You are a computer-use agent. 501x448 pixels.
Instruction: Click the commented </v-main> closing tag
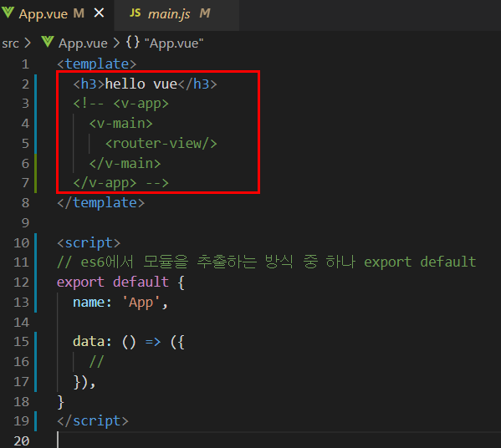(125, 164)
